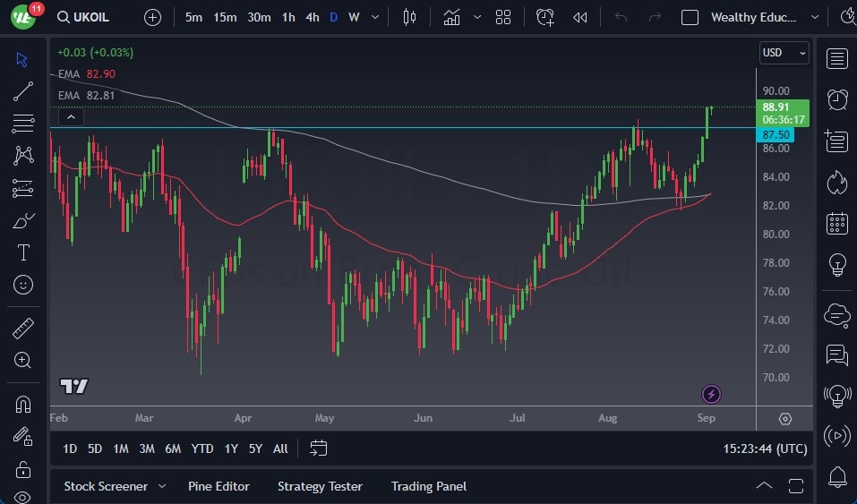Select the 4h timeframe
Screen dimensions: 857x504
point(312,17)
